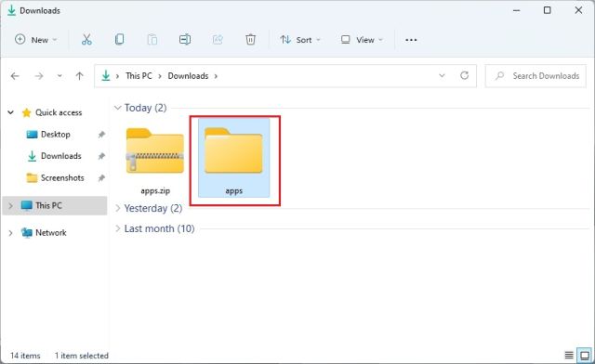Delete selection with trash can icon
The image size is (595, 364).
click(250, 39)
